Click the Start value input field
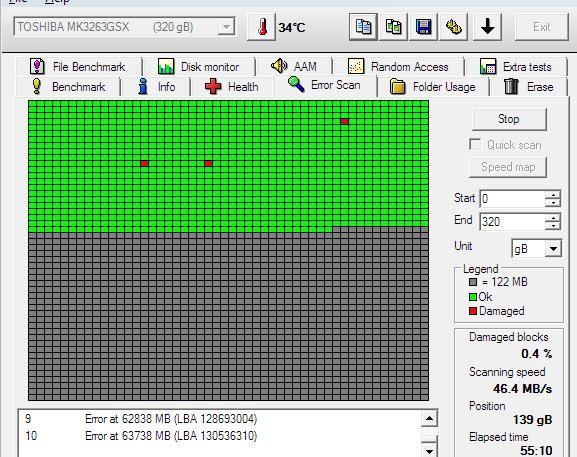The height and width of the screenshot is (457, 577). pos(512,199)
